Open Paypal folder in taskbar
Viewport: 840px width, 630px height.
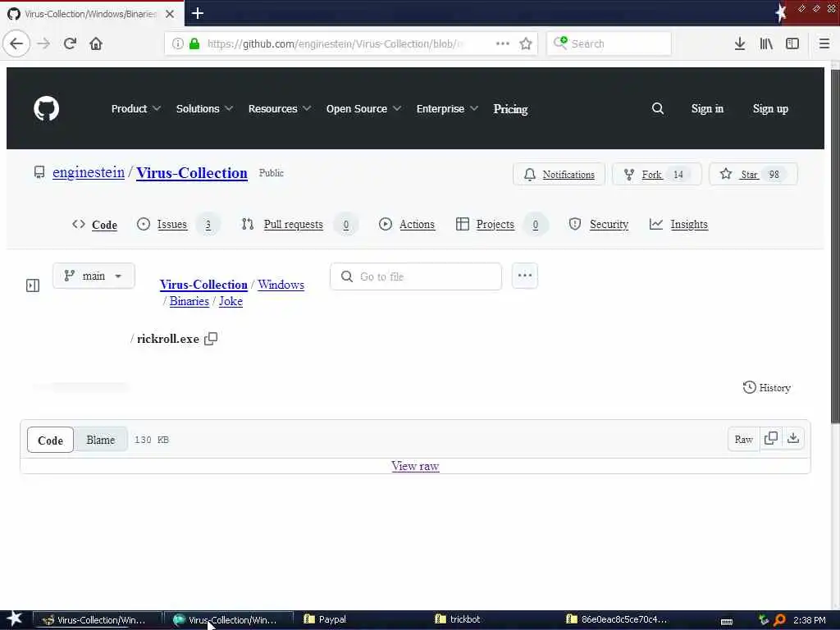[x=325, y=619]
